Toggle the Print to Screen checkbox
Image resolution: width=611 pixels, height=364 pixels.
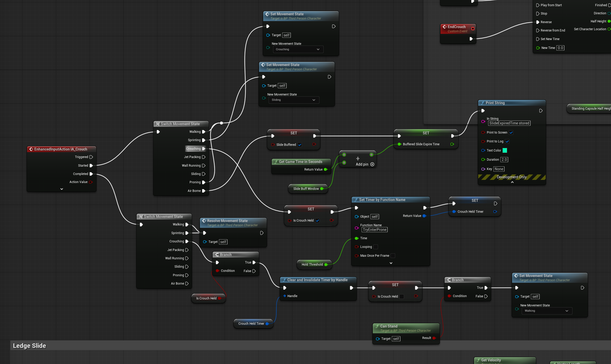(x=511, y=133)
